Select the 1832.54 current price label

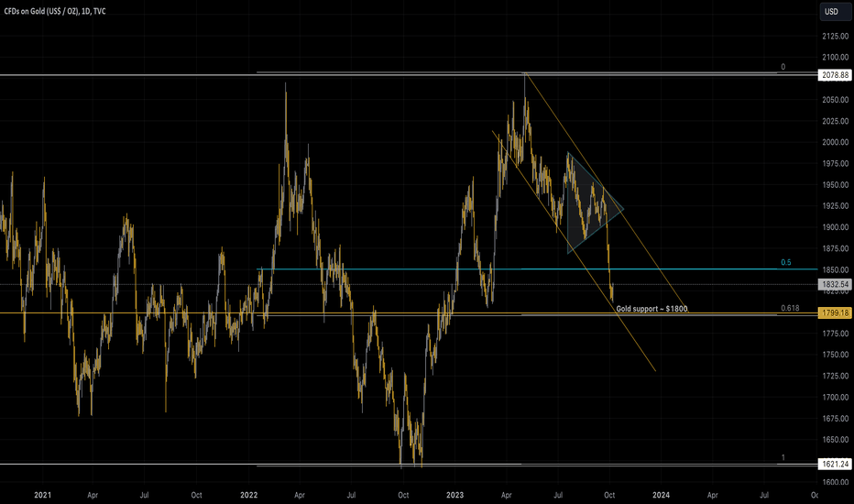click(835, 284)
